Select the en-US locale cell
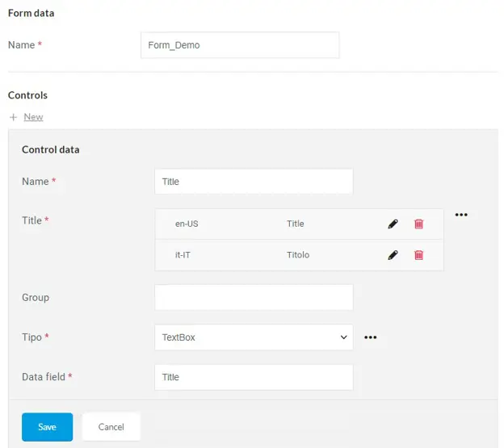Image resolution: width=504 pixels, height=448 pixels. click(x=187, y=224)
